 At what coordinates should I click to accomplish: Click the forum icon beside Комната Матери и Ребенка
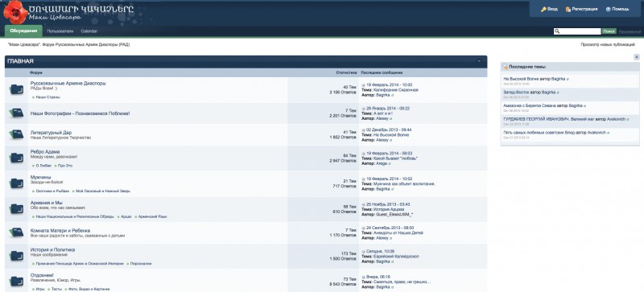click(x=16, y=232)
